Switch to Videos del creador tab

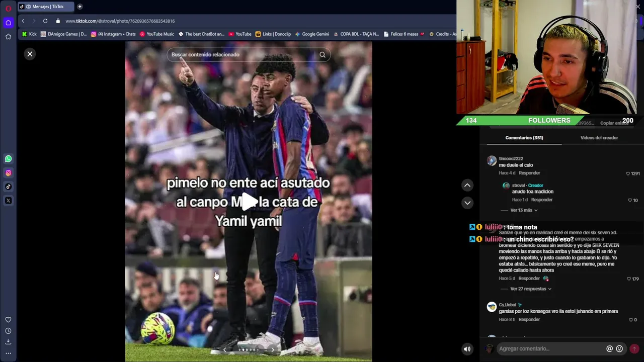click(599, 138)
